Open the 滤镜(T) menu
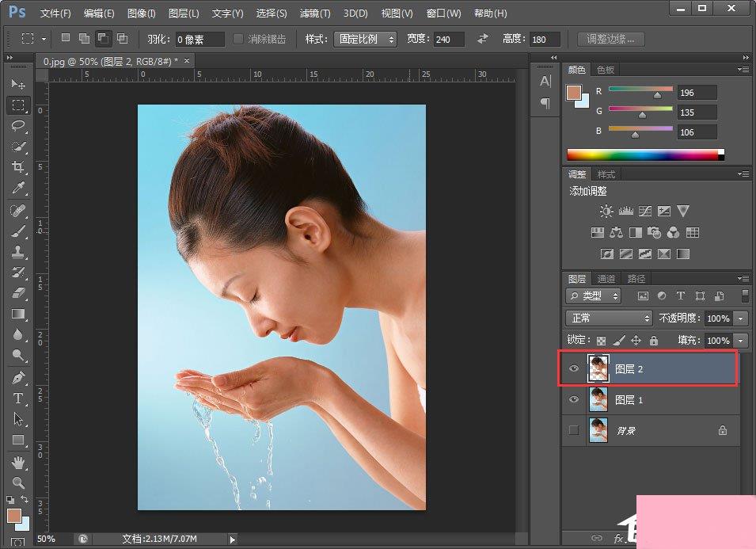The image size is (756, 549). click(315, 13)
